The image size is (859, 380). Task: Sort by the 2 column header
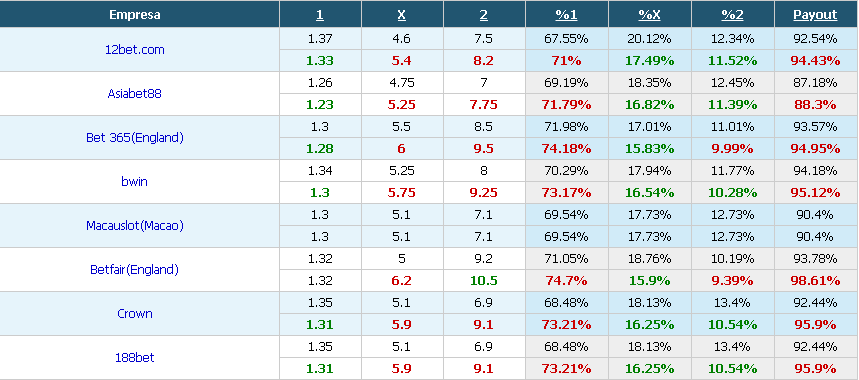484,15
